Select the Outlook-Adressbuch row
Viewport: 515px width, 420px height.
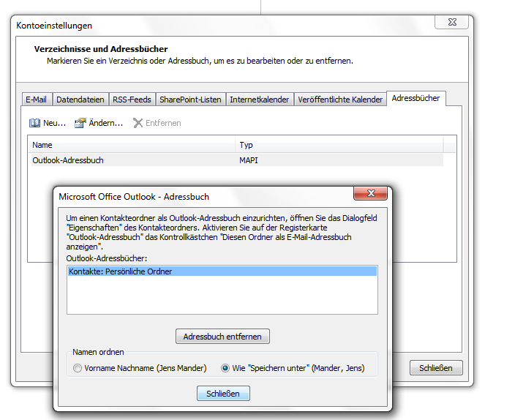236,160
